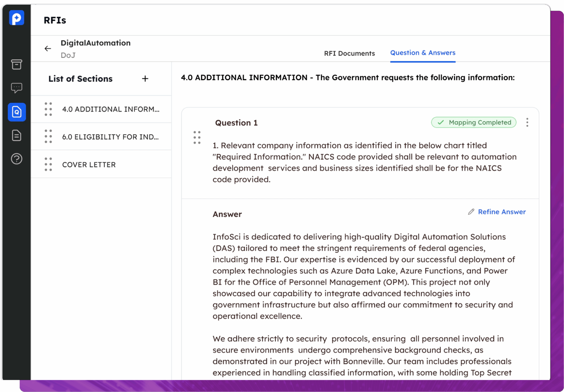Select the RFI document search sidebar icon
564x392 pixels.
(x=17, y=112)
